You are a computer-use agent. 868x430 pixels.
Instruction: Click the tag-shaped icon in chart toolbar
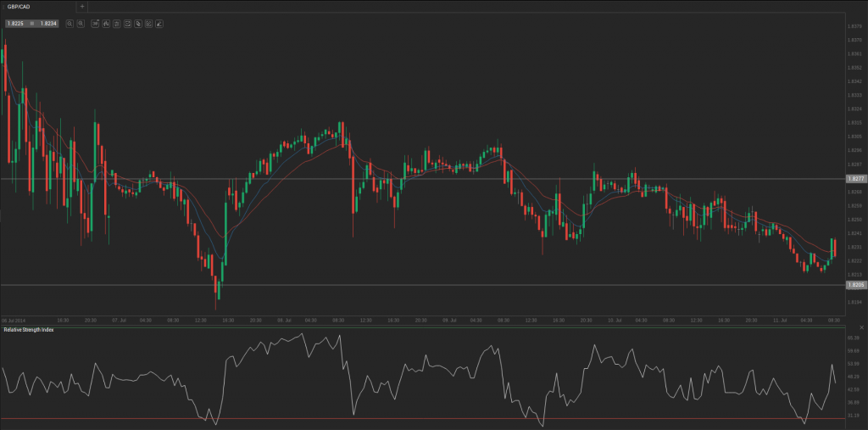(137, 24)
